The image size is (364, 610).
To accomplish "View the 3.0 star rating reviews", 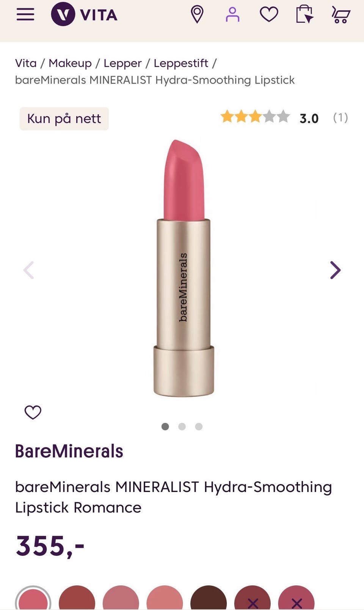I will pyautogui.click(x=284, y=117).
